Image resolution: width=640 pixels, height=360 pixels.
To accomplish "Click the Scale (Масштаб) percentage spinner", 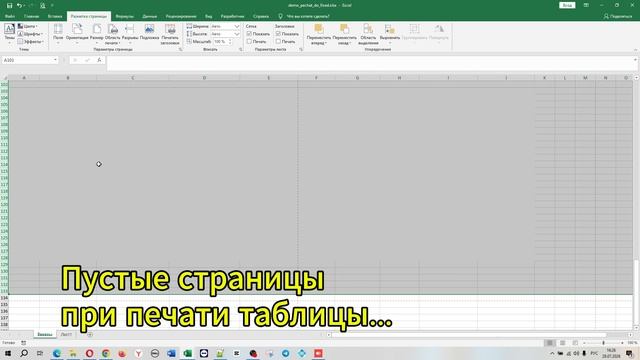I will (223, 42).
